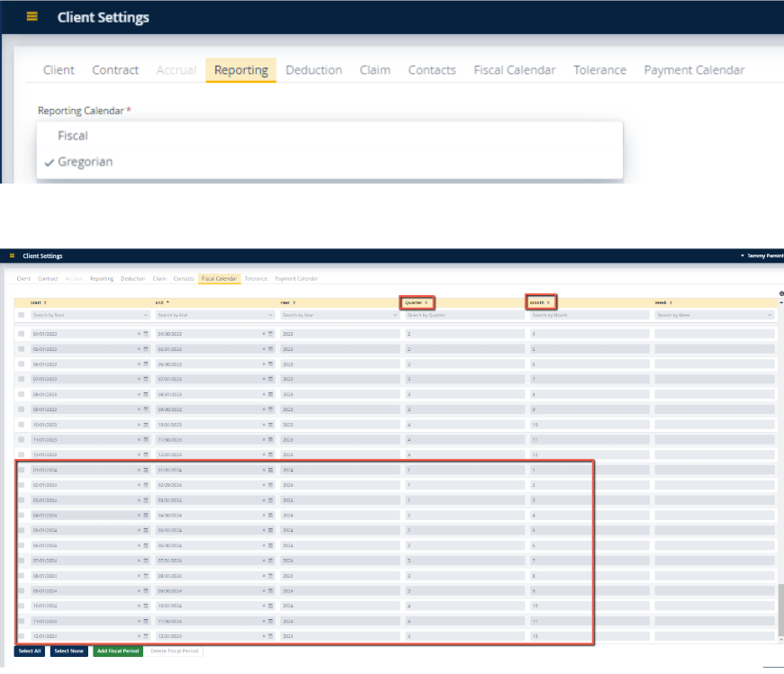Select the checkbox for row starting 12/01/2024
Image resolution: width=784 pixels, height=674 pixels.
click(22, 636)
